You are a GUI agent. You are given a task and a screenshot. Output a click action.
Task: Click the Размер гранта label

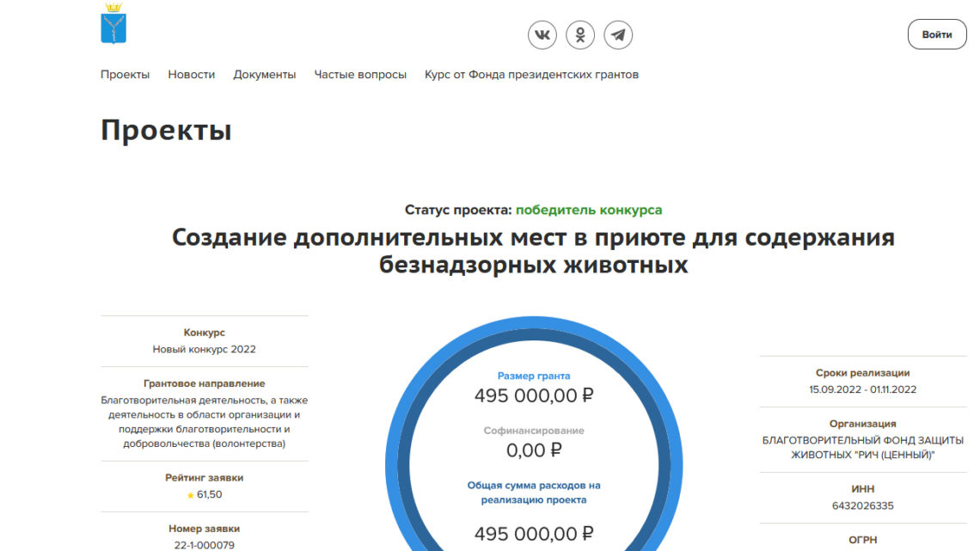(x=534, y=377)
